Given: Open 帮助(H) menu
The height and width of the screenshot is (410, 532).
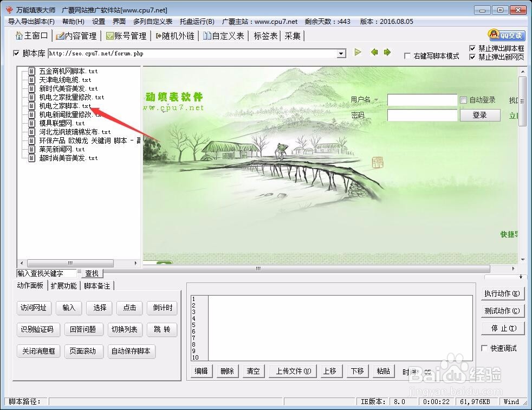Looking at the screenshot, I should coord(73,21).
